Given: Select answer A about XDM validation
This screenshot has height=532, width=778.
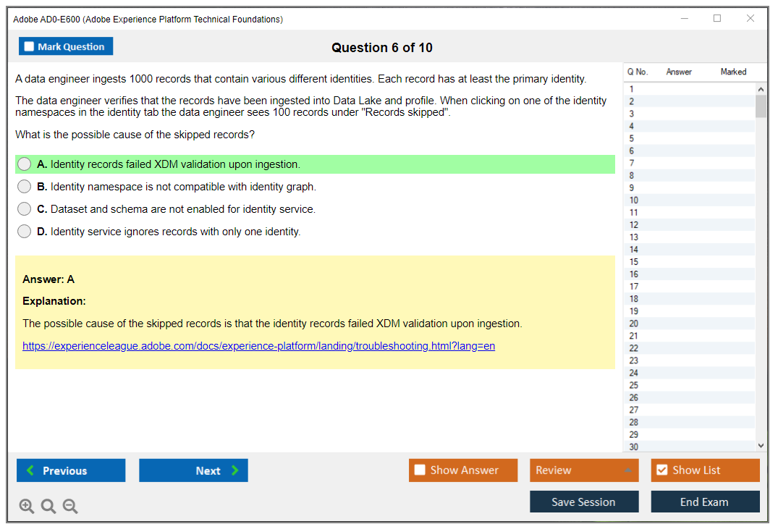Looking at the screenshot, I should coord(25,164).
